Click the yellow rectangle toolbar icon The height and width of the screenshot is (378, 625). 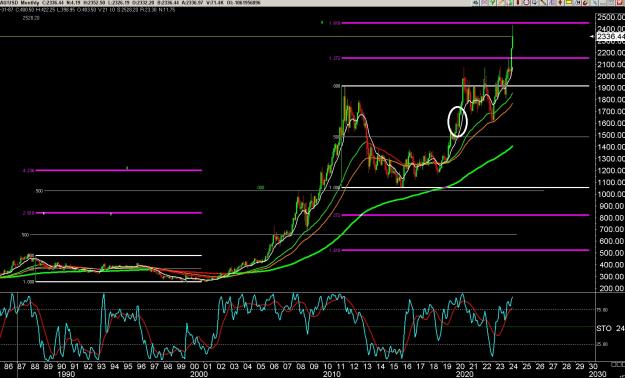[x=569, y=2]
